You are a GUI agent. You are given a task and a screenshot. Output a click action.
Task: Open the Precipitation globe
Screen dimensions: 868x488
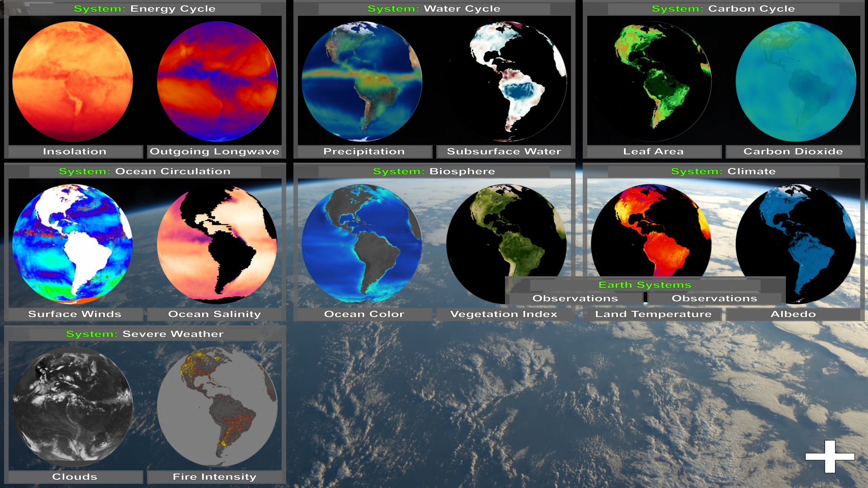click(x=362, y=81)
